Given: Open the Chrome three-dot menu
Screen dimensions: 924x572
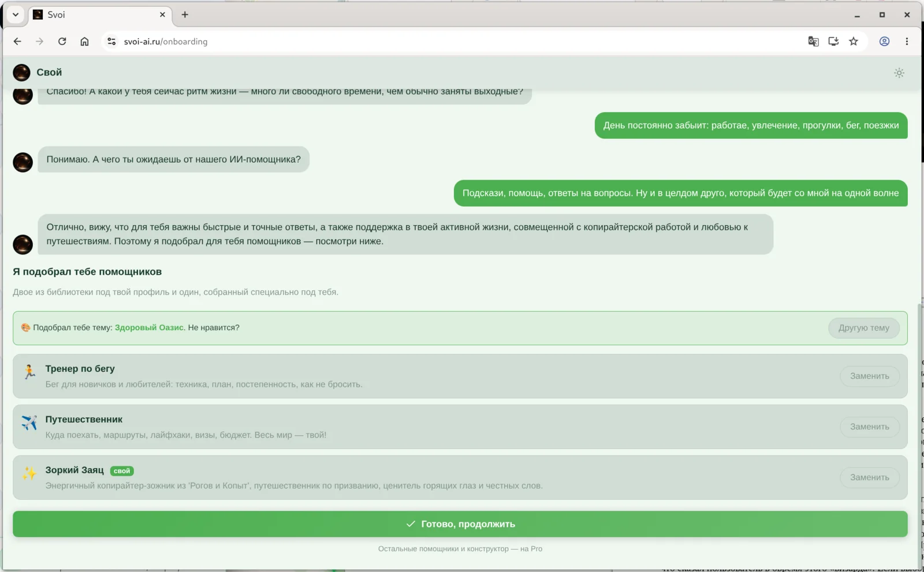Looking at the screenshot, I should pos(907,42).
